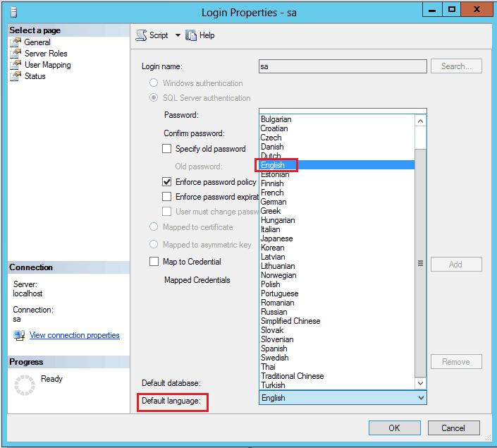Viewport: 497px width, 448px height.
Task: Click the Script toolbar icon
Action: pos(141,35)
